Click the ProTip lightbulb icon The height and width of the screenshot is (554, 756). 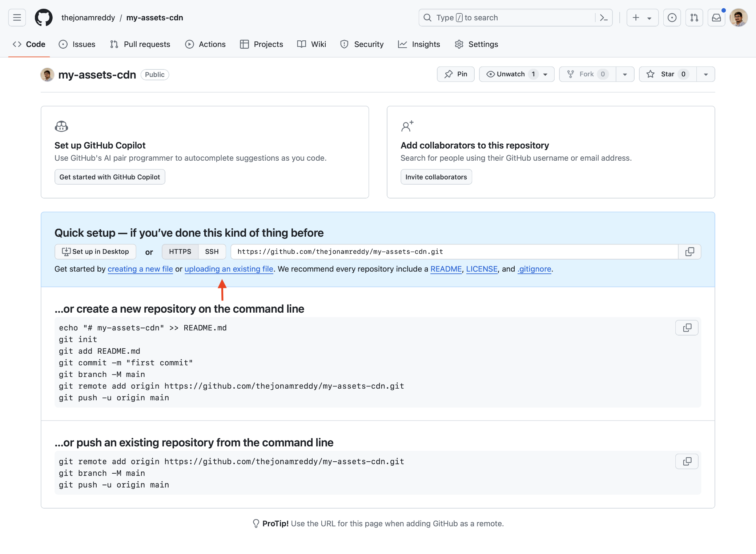point(256,523)
